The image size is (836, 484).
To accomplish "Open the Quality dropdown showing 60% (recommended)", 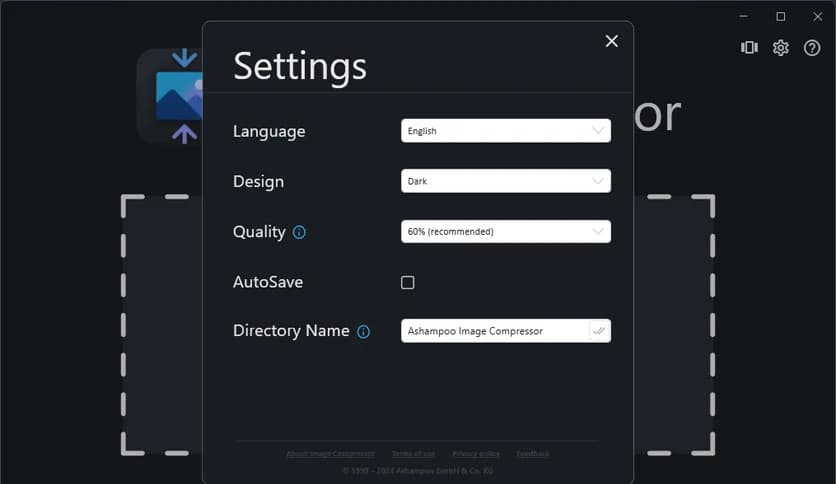I will coord(505,231).
